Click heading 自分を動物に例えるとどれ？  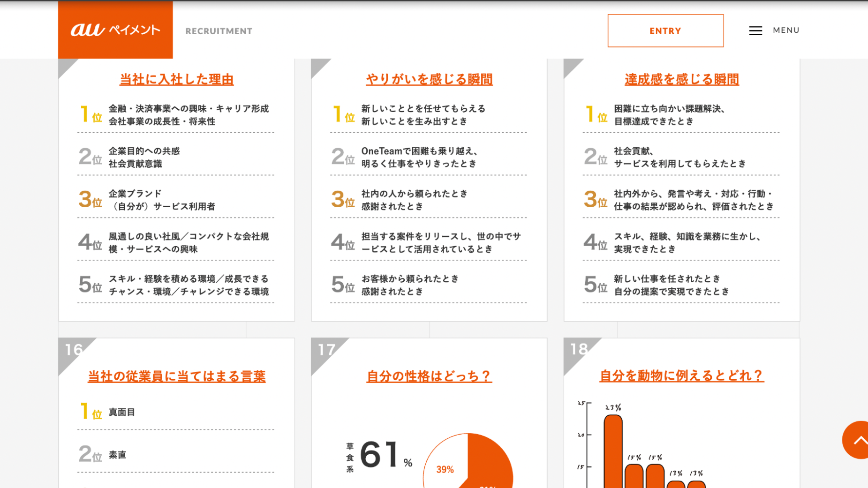tap(682, 375)
